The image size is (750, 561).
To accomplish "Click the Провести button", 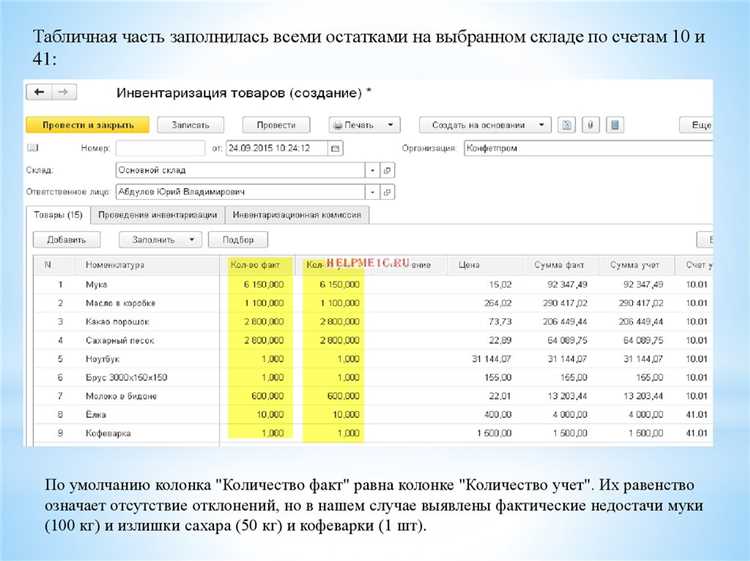I will click(276, 125).
